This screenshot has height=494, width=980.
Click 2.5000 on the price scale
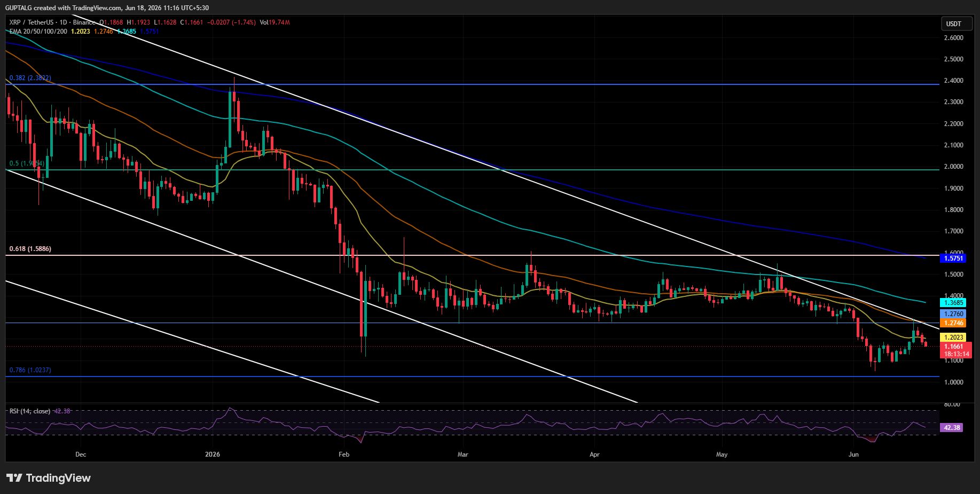click(954, 59)
